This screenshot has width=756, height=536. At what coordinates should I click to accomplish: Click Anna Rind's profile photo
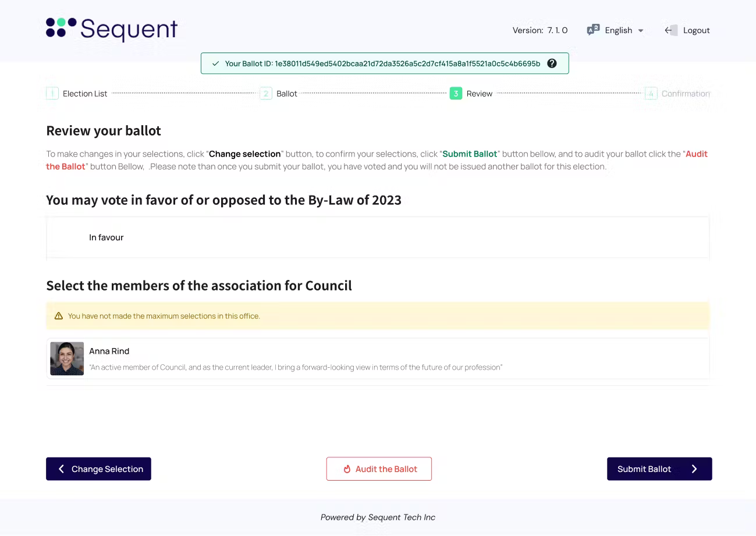tap(66, 358)
